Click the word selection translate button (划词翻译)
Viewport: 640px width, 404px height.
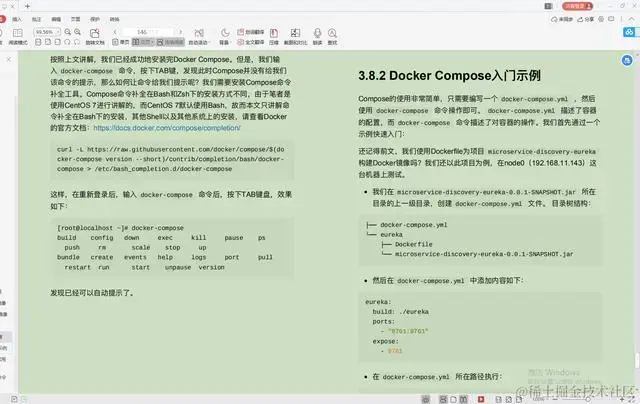click(x=251, y=32)
